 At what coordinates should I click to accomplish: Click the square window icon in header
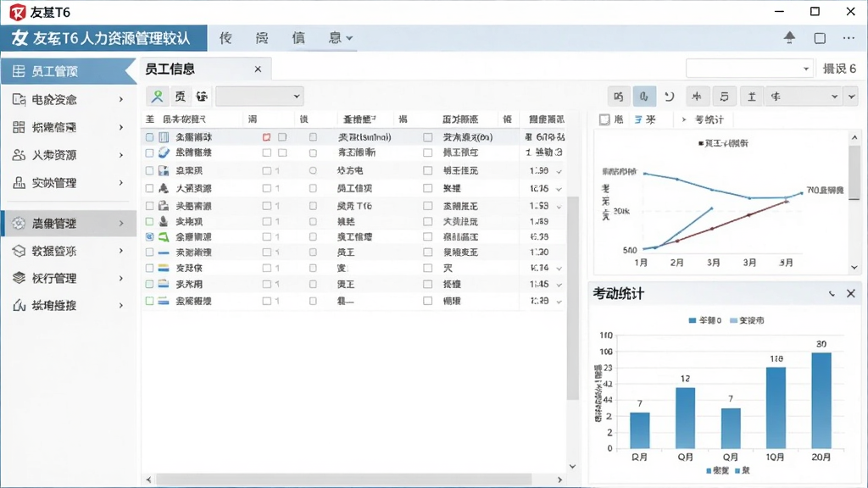[820, 37]
